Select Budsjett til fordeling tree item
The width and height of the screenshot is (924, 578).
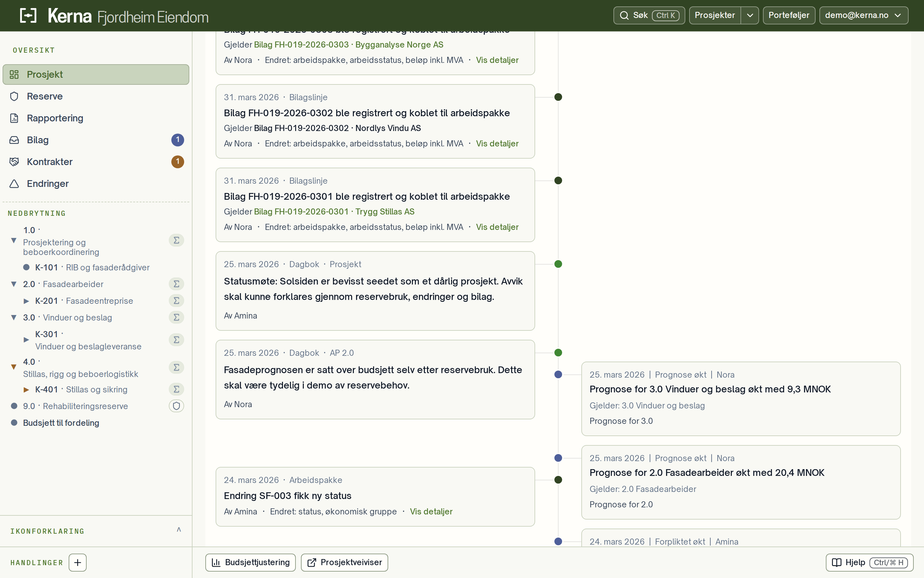click(x=61, y=423)
